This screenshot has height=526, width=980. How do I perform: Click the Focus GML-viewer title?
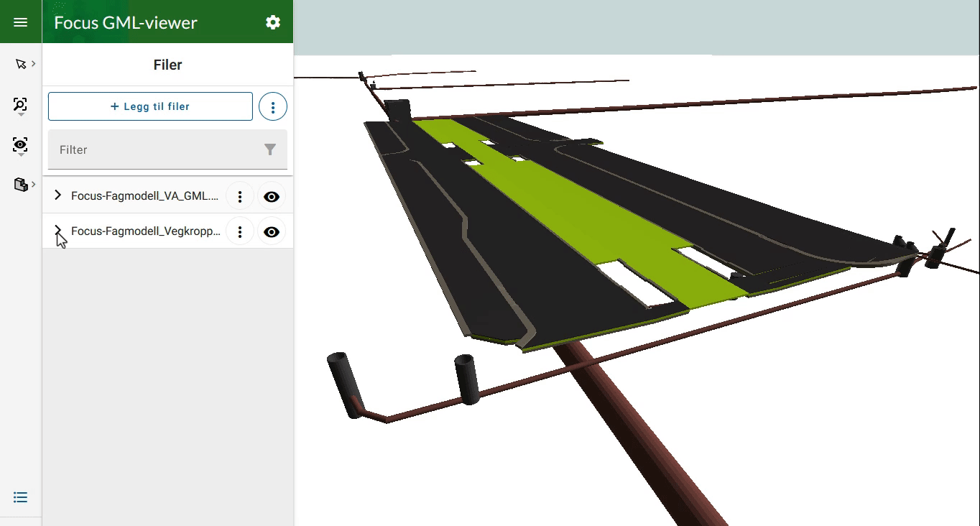126,22
